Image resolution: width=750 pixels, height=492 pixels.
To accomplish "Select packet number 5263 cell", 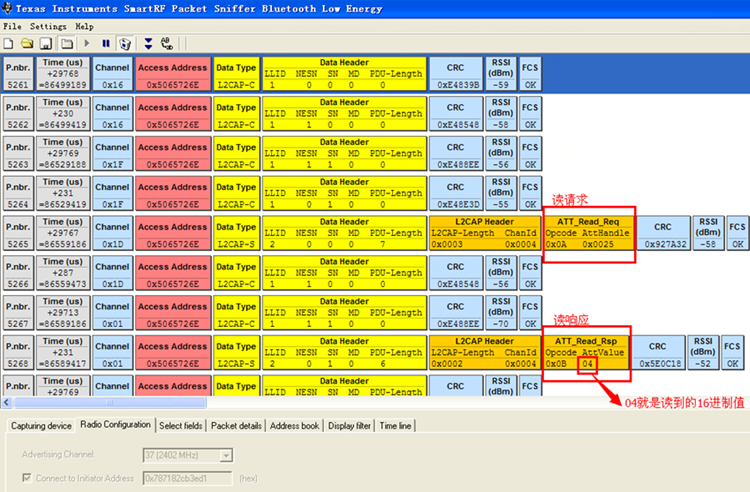I will (x=18, y=153).
